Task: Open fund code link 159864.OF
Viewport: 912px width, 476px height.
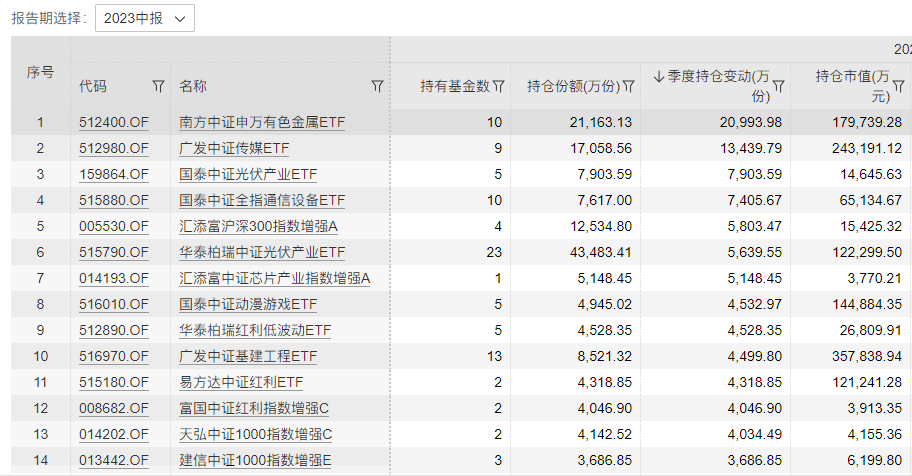Action: click(x=114, y=174)
